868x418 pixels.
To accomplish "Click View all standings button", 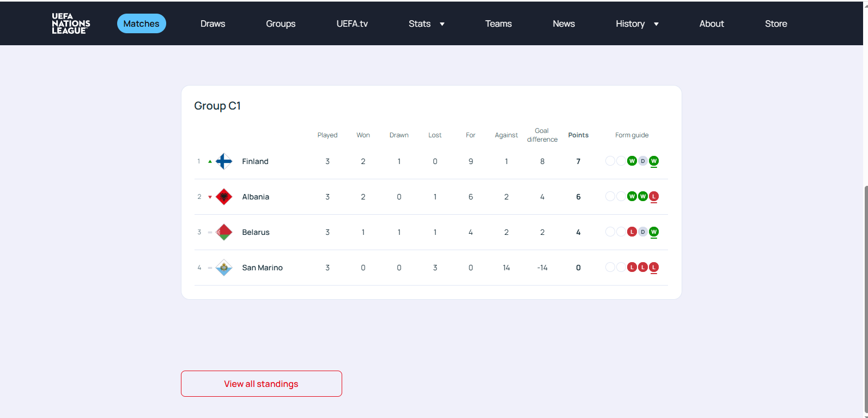I will pos(262,384).
